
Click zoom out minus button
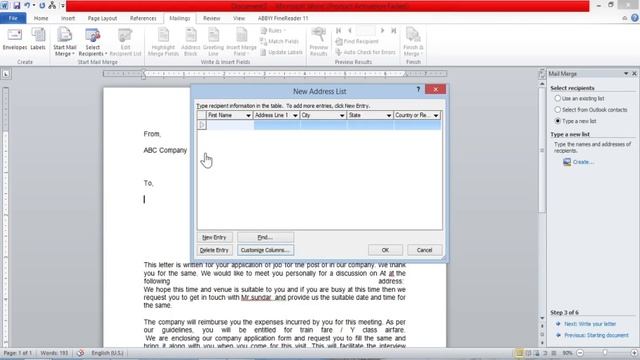click(x=580, y=353)
